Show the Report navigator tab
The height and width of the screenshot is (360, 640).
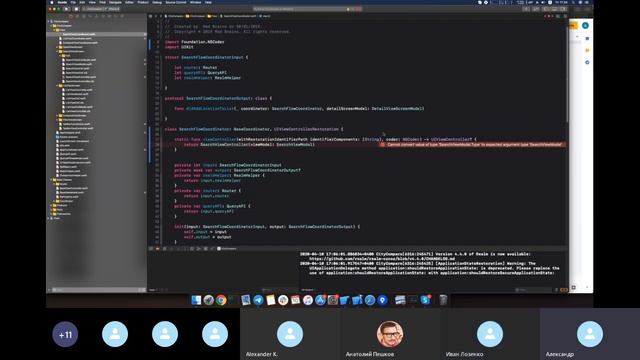pos(122,16)
